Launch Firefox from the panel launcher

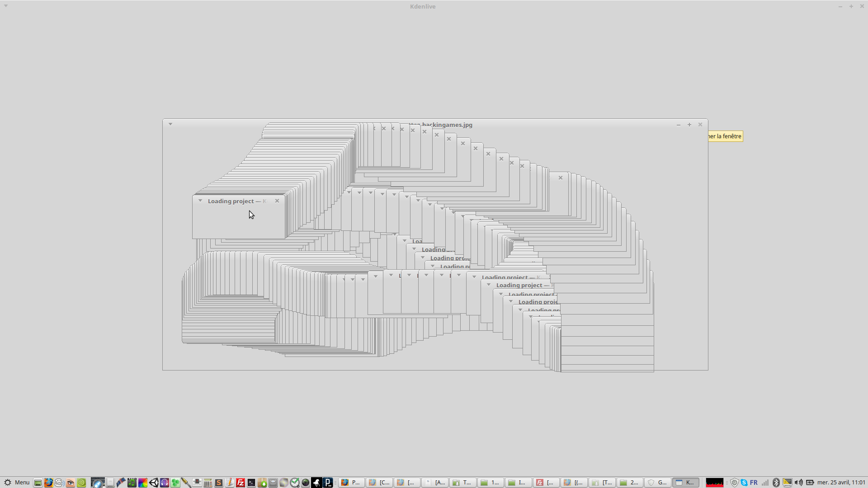48,483
